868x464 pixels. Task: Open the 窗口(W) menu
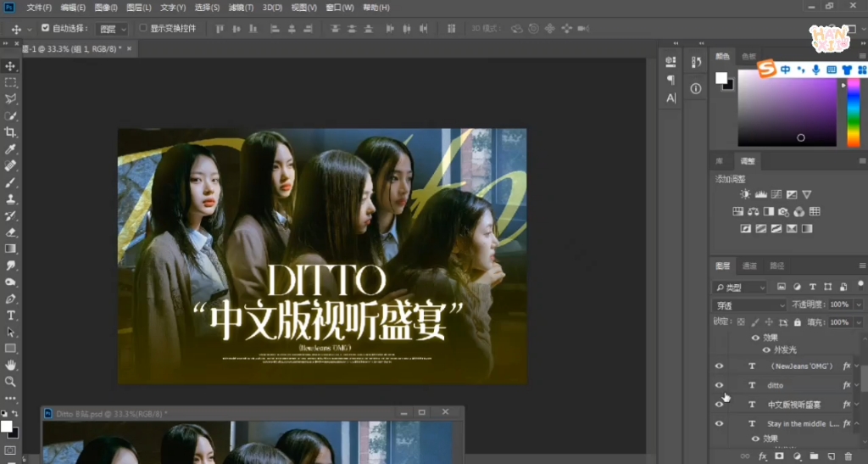(x=339, y=8)
